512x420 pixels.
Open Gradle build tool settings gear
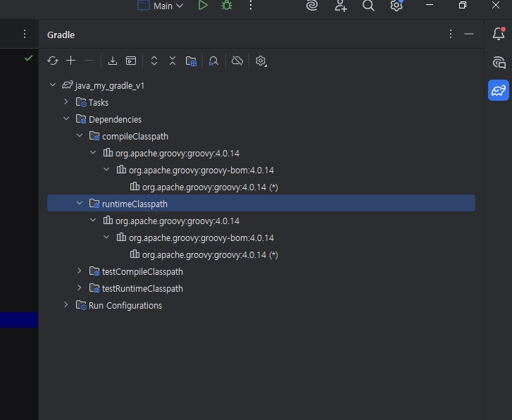261,61
